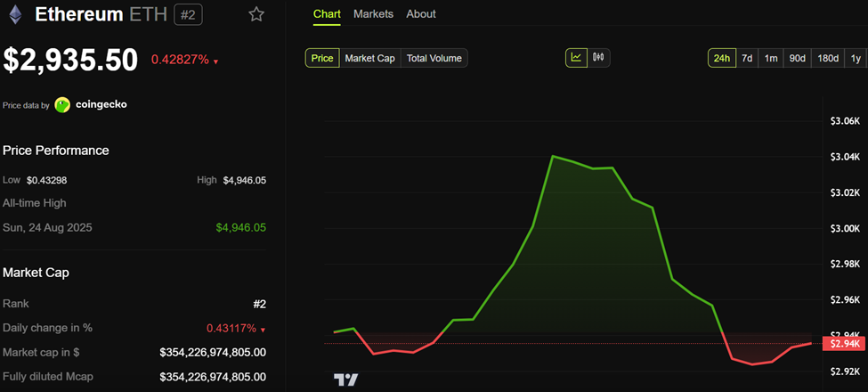The image size is (868, 392).
Task: Click the red price change arrow
Action: [x=216, y=61]
